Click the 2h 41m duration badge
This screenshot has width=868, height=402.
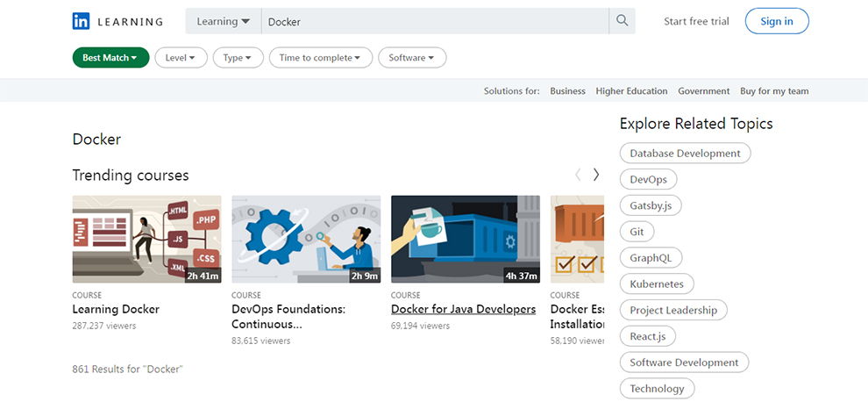(x=203, y=276)
